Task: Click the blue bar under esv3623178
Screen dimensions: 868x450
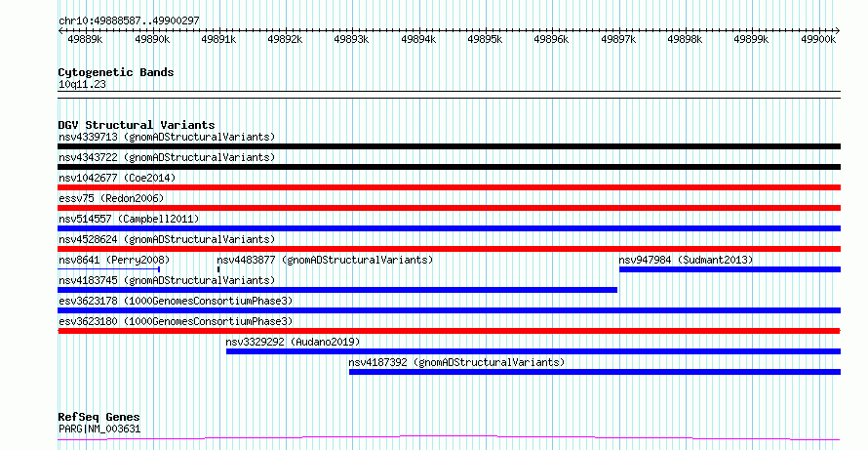Action: pos(449,310)
